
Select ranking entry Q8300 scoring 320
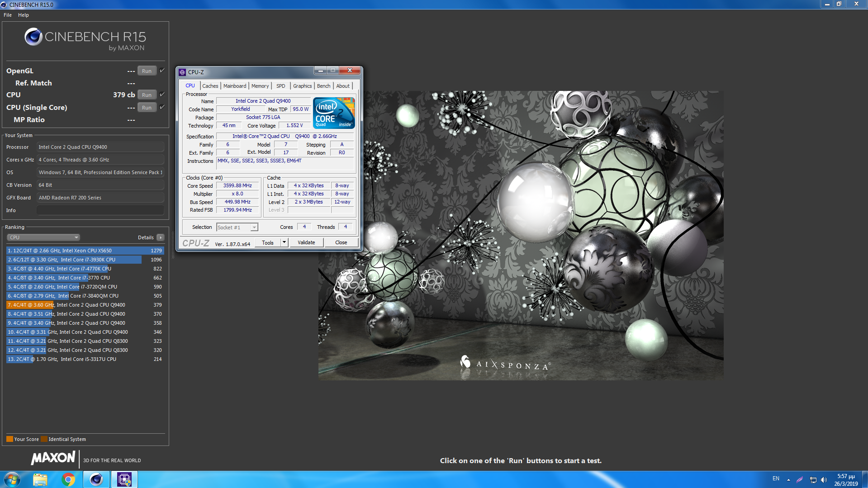pyautogui.click(x=85, y=350)
